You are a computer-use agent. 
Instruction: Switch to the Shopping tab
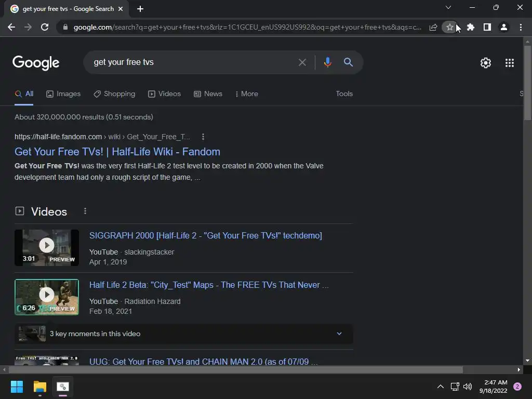[x=114, y=94]
